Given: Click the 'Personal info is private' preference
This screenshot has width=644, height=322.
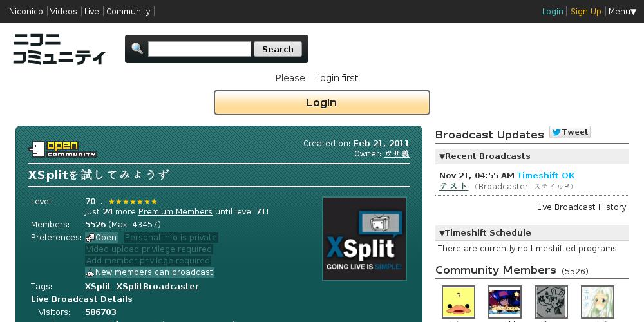Looking at the screenshot, I should (171, 238).
